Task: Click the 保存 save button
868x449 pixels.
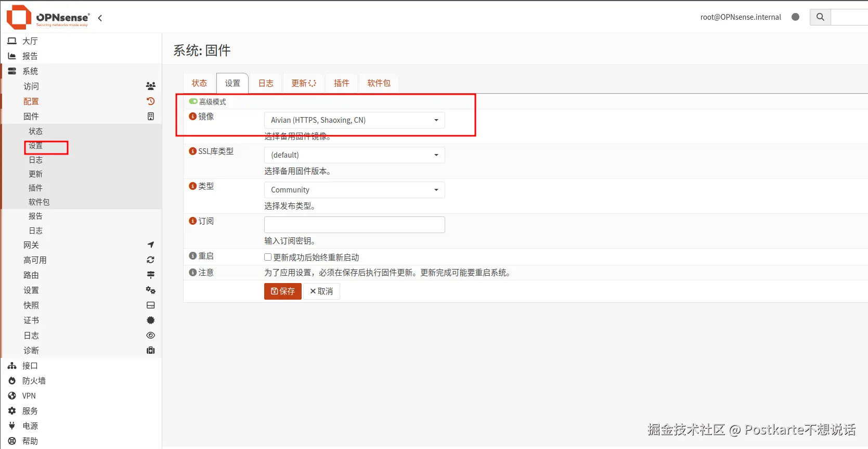Action: (283, 291)
